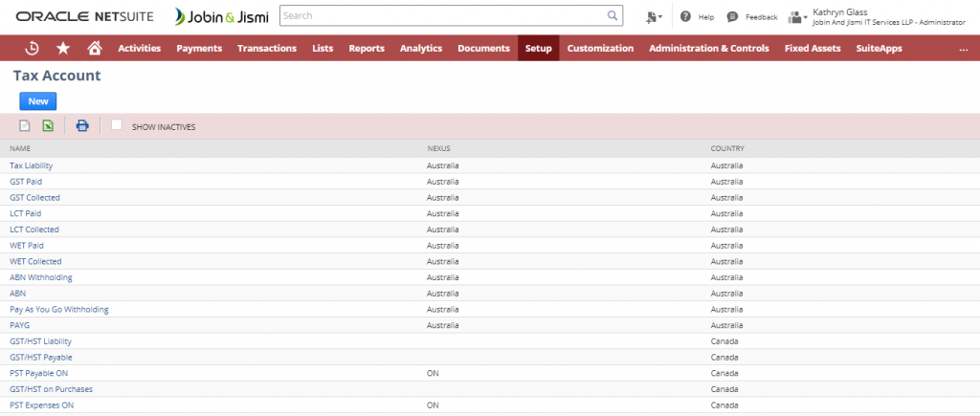The height and width of the screenshot is (416, 980).
Task: Export the list to Excel icon
Action: coord(47,125)
